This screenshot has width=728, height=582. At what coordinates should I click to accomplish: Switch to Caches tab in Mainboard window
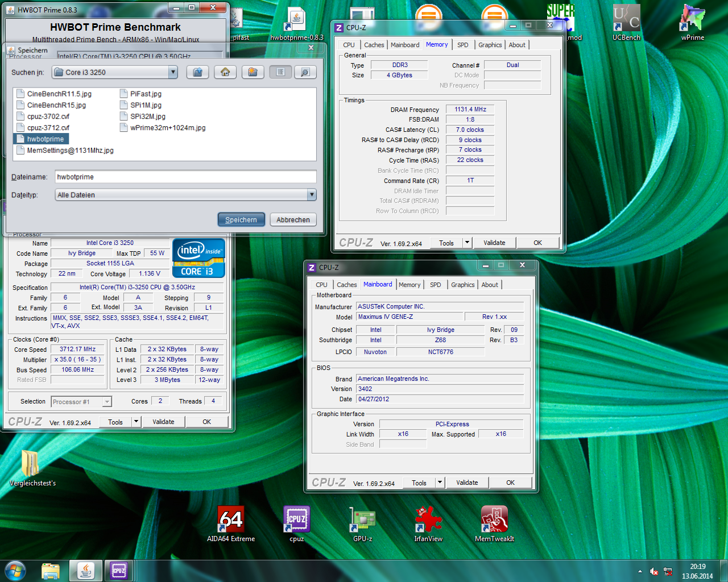[x=346, y=285]
